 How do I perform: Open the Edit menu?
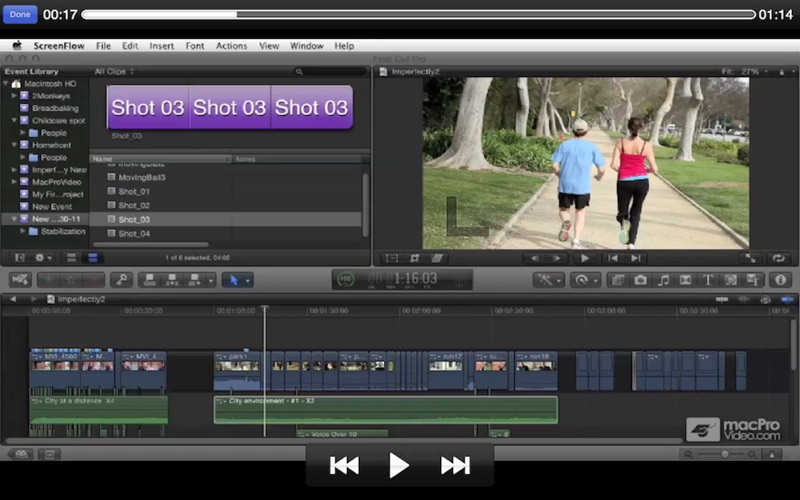130,45
